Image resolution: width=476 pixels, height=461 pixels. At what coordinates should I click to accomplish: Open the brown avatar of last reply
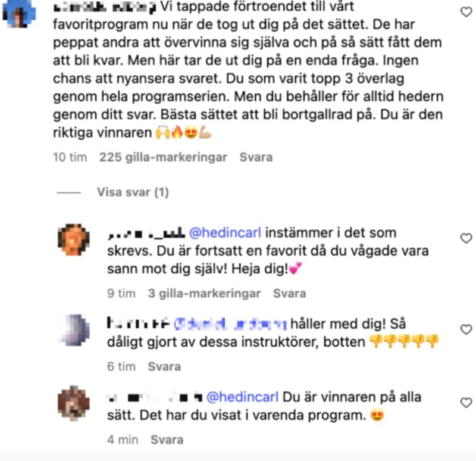tap(74, 403)
